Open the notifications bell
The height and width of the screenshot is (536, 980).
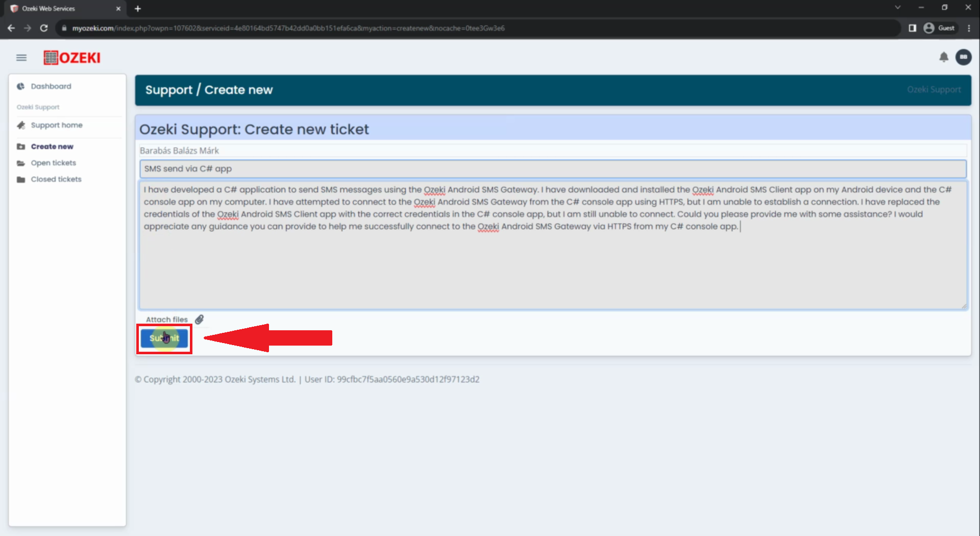point(944,57)
